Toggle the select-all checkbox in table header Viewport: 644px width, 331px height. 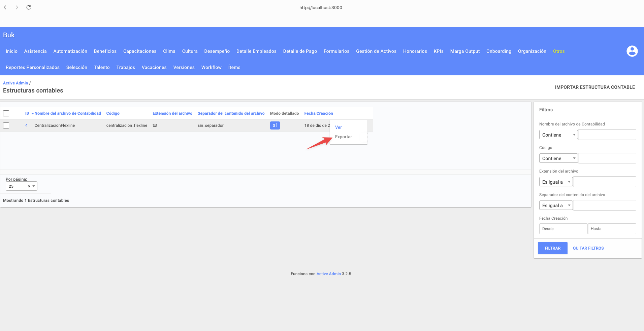(x=6, y=113)
